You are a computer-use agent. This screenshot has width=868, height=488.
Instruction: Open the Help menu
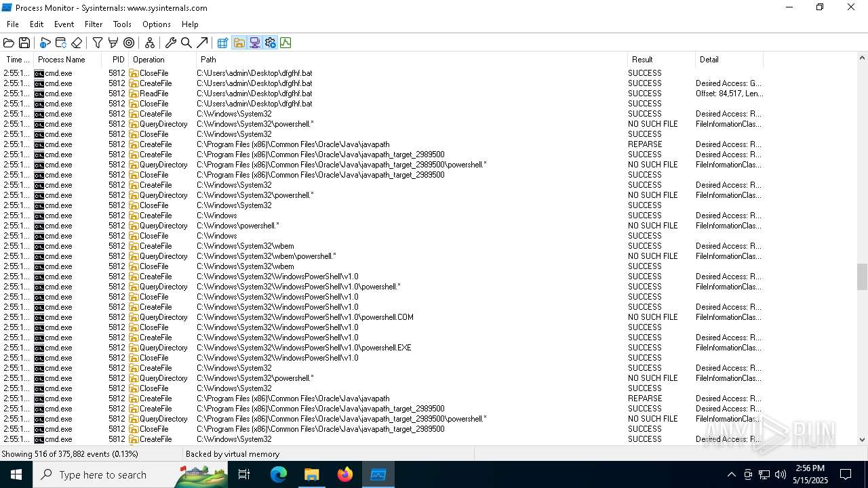click(x=190, y=24)
